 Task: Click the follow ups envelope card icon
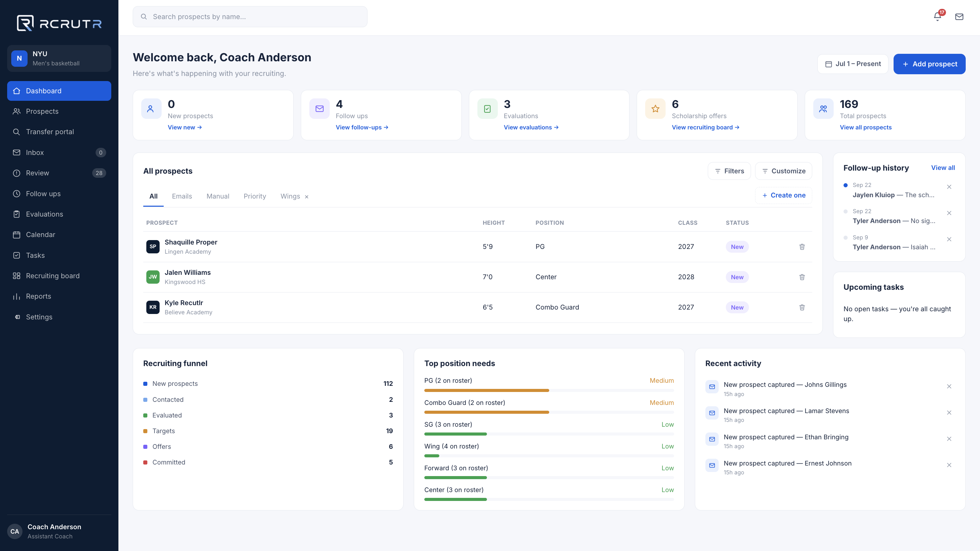(320, 109)
